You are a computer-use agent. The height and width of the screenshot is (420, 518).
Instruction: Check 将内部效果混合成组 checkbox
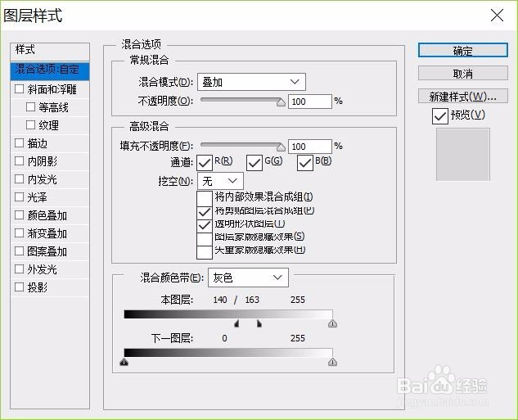204,197
